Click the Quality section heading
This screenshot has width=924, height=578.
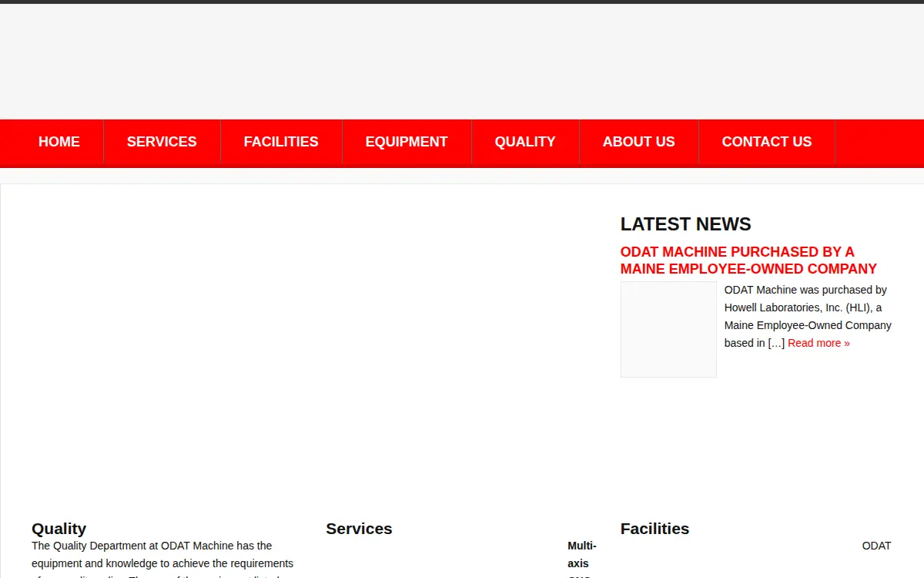(x=59, y=529)
